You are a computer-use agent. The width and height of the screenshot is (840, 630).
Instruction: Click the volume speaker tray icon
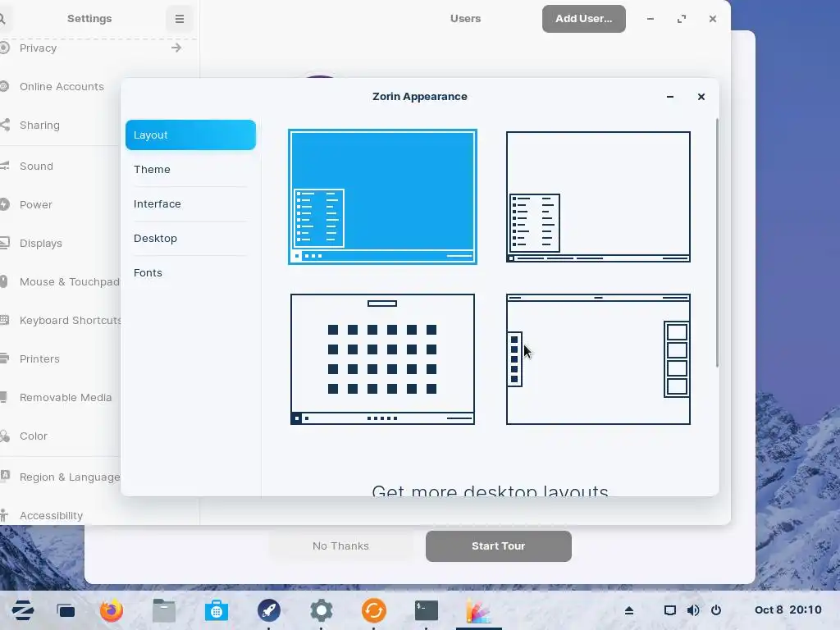692,610
